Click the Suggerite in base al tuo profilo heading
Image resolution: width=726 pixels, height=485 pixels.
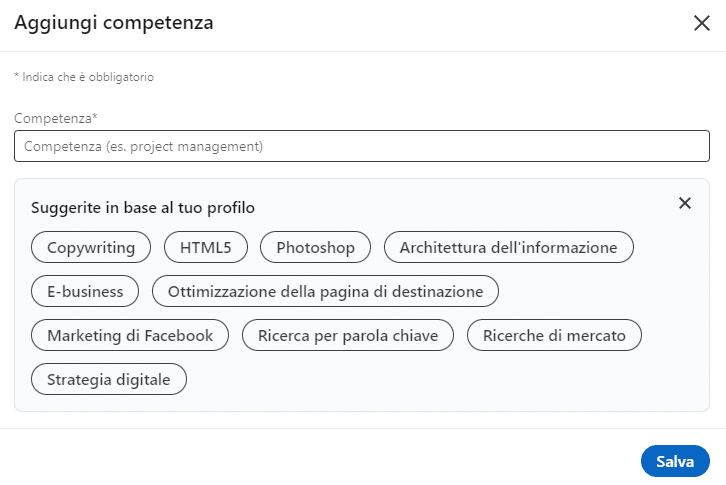pos(143,208)
